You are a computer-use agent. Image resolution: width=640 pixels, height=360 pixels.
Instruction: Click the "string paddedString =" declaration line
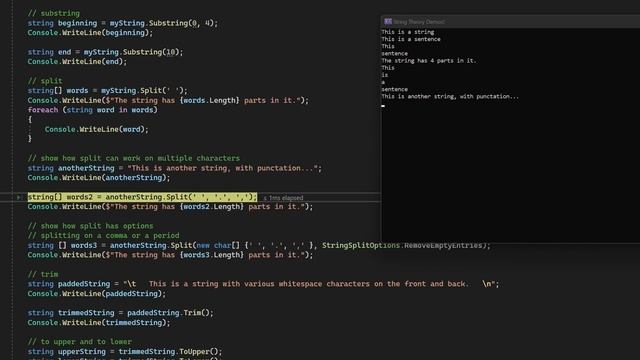coord(263,284)
